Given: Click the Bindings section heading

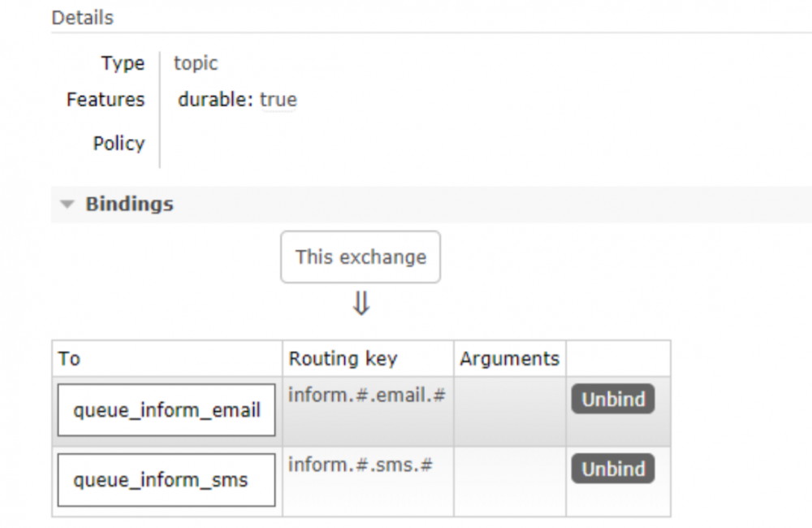Looking at the screenshot, I should (x=128, y=205).
